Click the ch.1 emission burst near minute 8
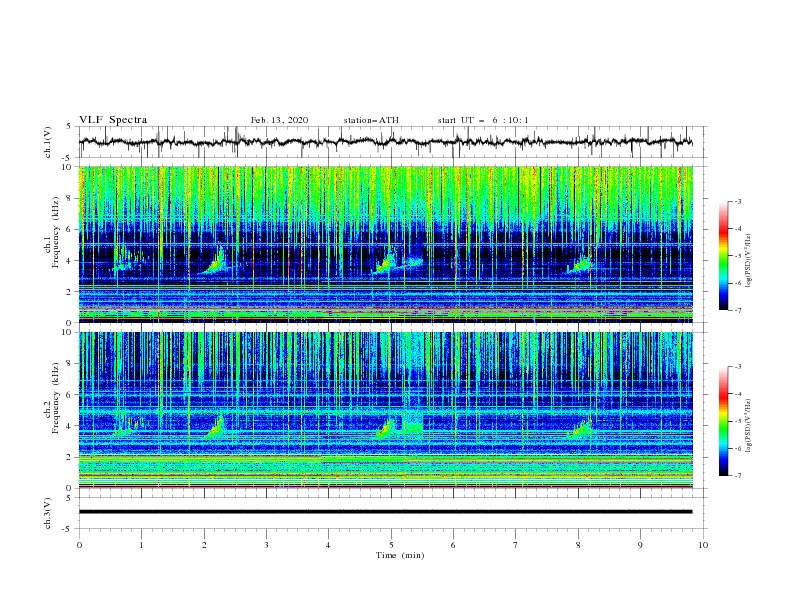Image resolution: width=792 pixels, height=612 pixels. click(x=581, y=265)
